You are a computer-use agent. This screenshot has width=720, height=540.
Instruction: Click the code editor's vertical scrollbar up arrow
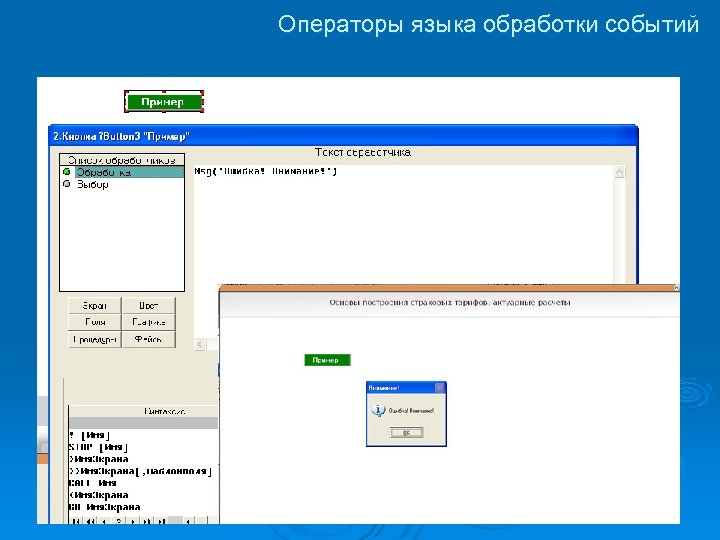click(619, 172)
